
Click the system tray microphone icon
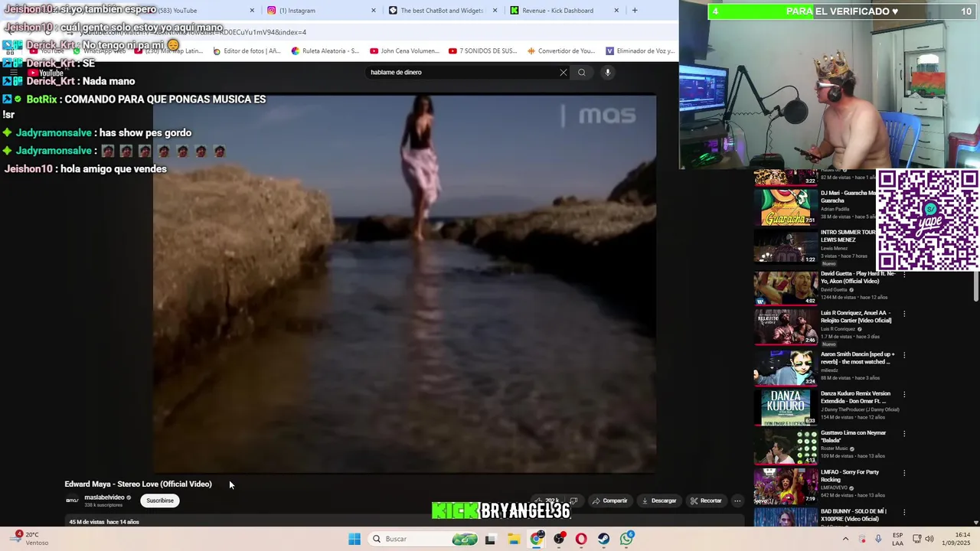(878, 539)
